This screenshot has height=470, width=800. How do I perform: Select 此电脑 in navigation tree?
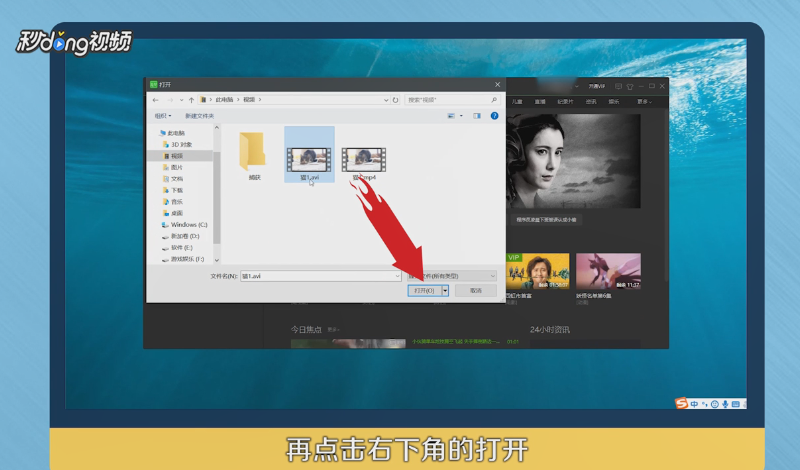[172, 133]
